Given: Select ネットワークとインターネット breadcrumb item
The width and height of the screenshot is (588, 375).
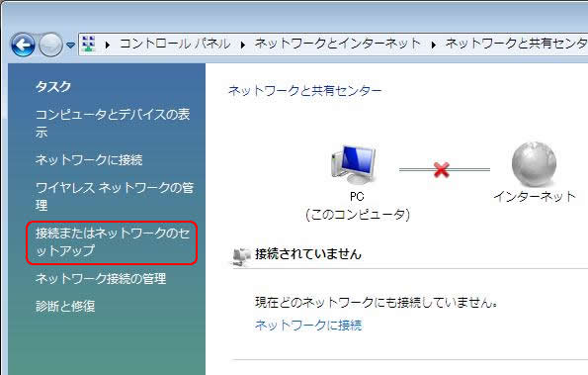Looking at the screenshot, I should click(x=338, y=44).
